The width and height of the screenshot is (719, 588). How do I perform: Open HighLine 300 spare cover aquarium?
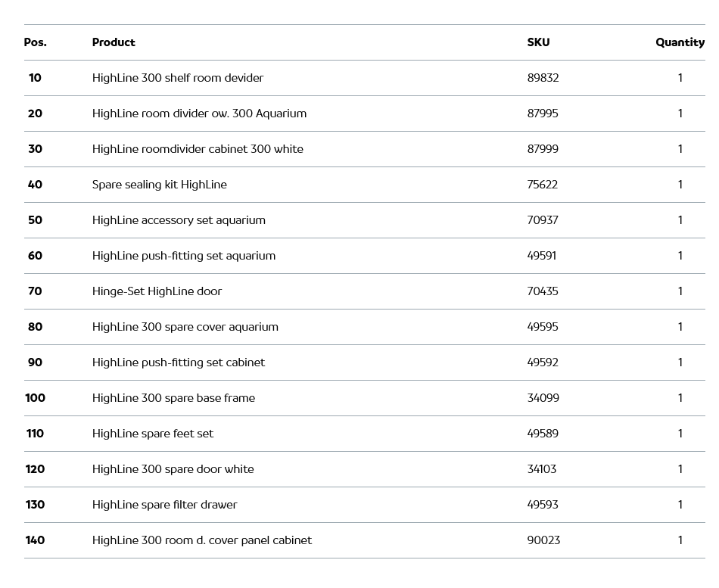tap(185, 327)
